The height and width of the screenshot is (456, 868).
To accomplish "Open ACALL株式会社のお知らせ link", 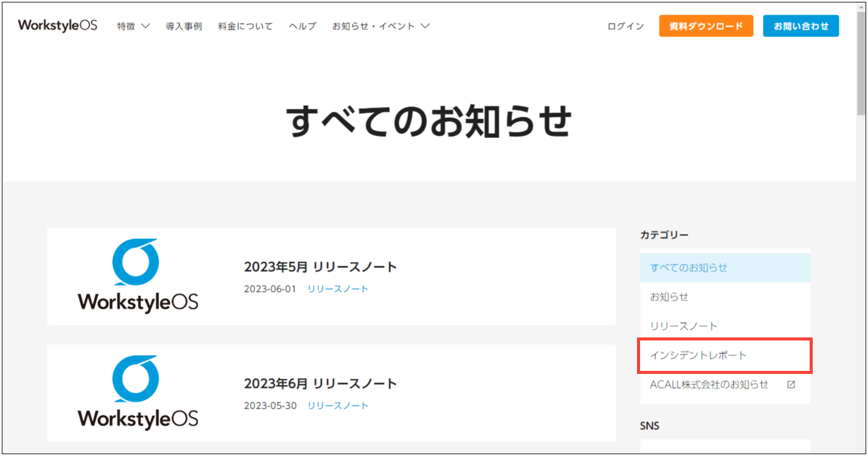I will [709, 384].
